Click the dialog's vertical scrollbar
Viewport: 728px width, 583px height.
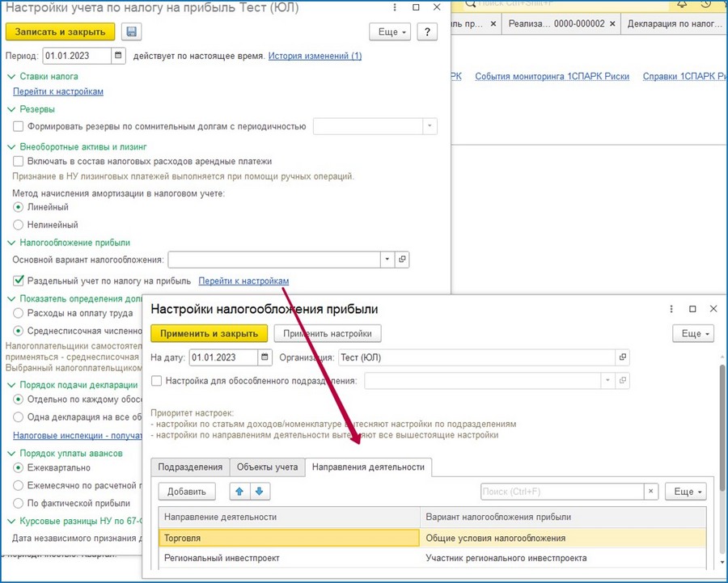[x=722, y=427]
